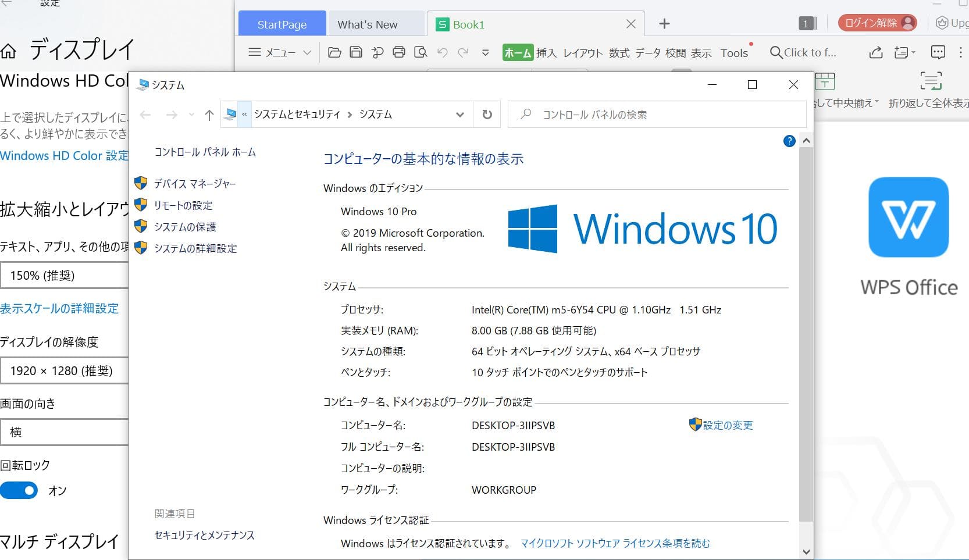The image size is (969, 560).
Task: Open デバイス マネージャー
Action: point(194,184)
